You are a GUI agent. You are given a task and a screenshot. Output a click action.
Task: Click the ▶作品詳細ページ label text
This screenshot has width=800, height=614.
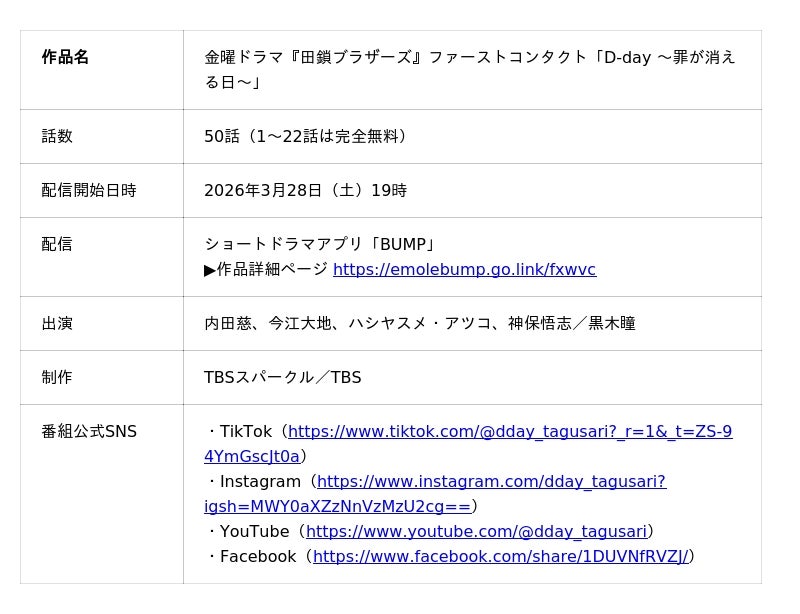pyautogui.click(x=266, y=270)
